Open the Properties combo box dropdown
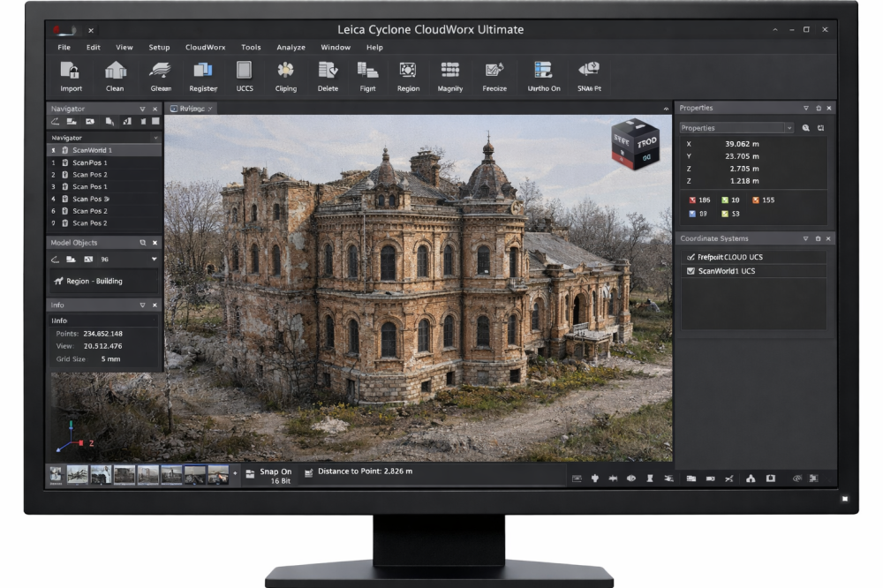This screenshot has height=588, width=883. (x=789, y=128)
